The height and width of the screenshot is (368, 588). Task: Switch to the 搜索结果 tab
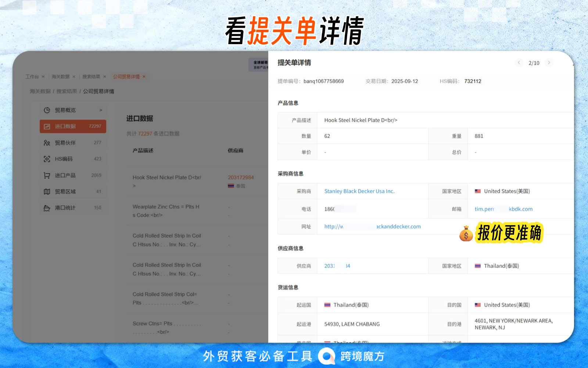coord(91,77)
